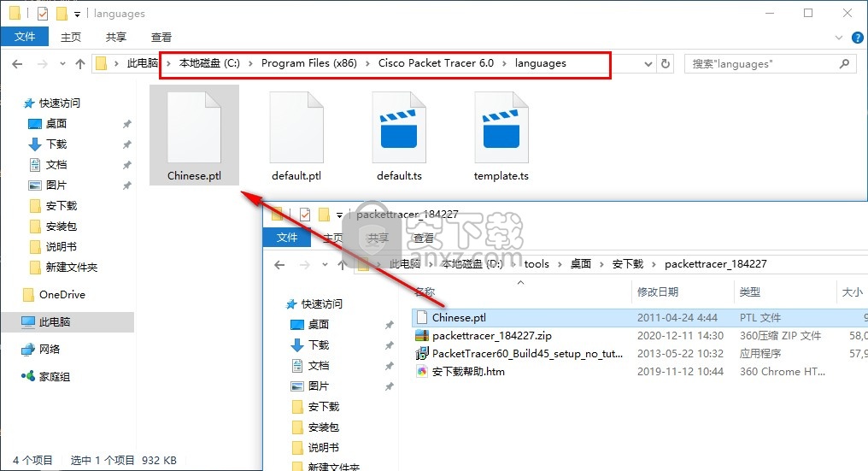Select OneDrive in languages sidebar
The width and height of the screenshot is (868, 471).
pos(54,295)
